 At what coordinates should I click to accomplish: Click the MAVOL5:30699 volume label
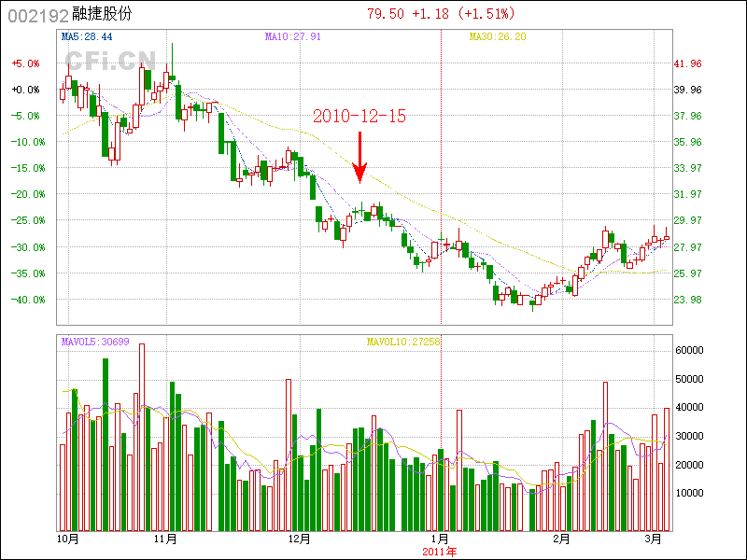click(x=94, y=342)
